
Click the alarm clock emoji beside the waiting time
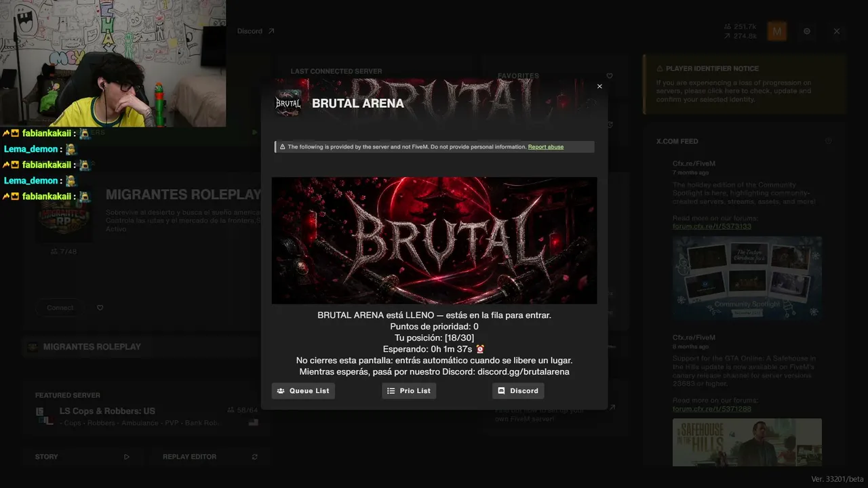coord(480,349)
